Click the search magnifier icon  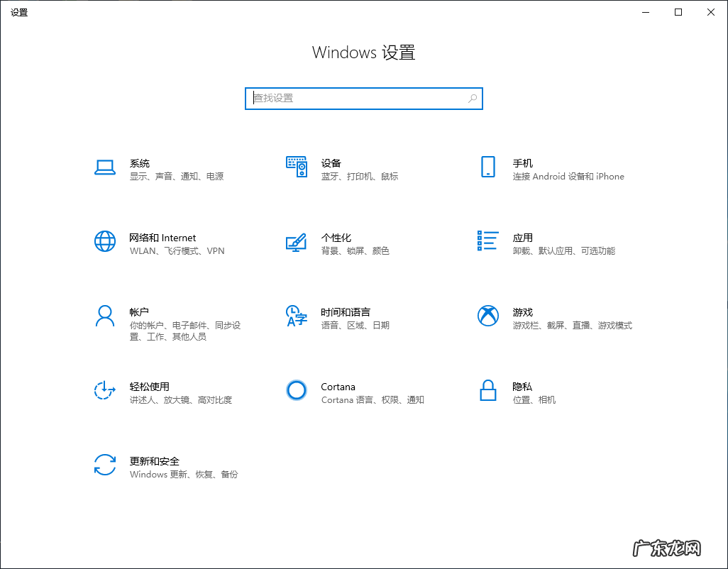click(472, 99)
